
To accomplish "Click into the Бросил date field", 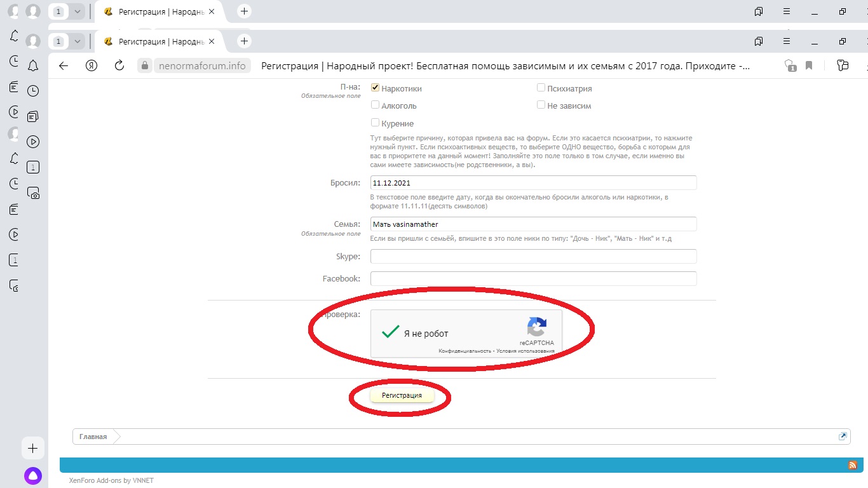I will (x=533, y=183).
